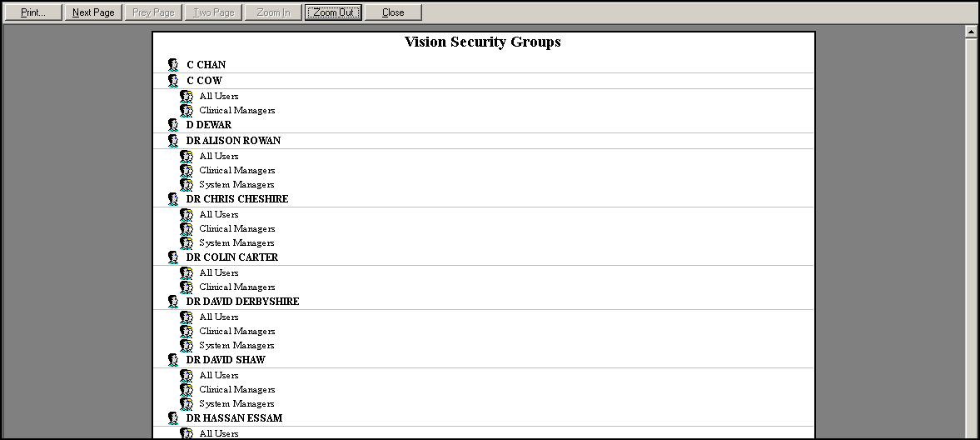Click the user icon next to C COW
Viewport: 980px width, 440px height.
tap(173, 81)
